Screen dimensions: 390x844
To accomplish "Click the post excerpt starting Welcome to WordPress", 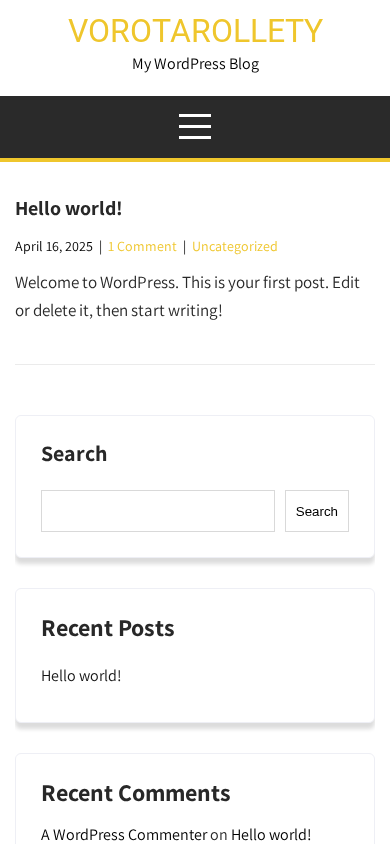I will pyautogui.click(x=187, y=297).
